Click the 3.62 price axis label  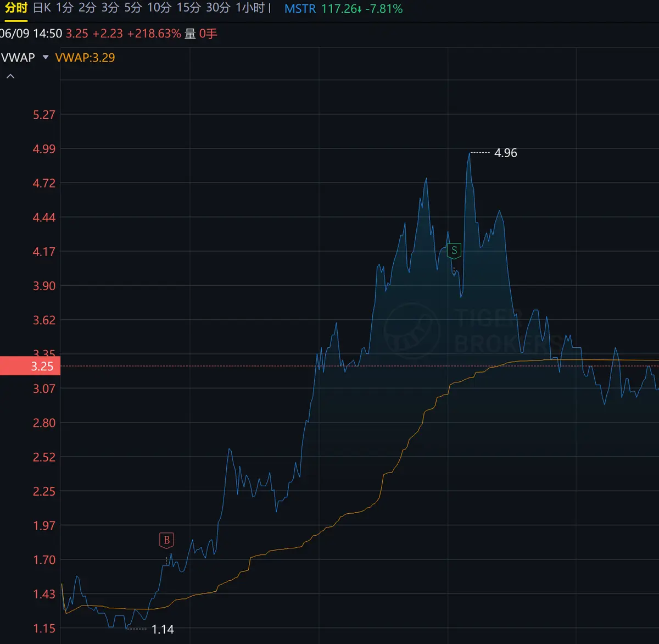click(x=44, y=320)
